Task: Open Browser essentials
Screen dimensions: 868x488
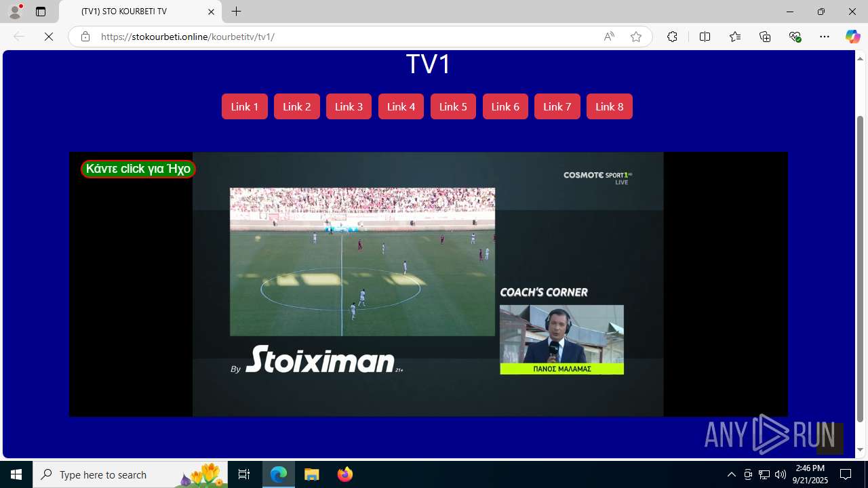Action: tap(795, 37)
